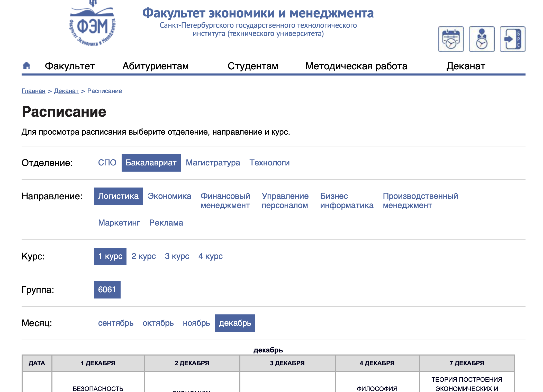
Task: Click the 3 ДЕКАБРЯ column header
Action: pyautogui.click(x=287, y=363)
